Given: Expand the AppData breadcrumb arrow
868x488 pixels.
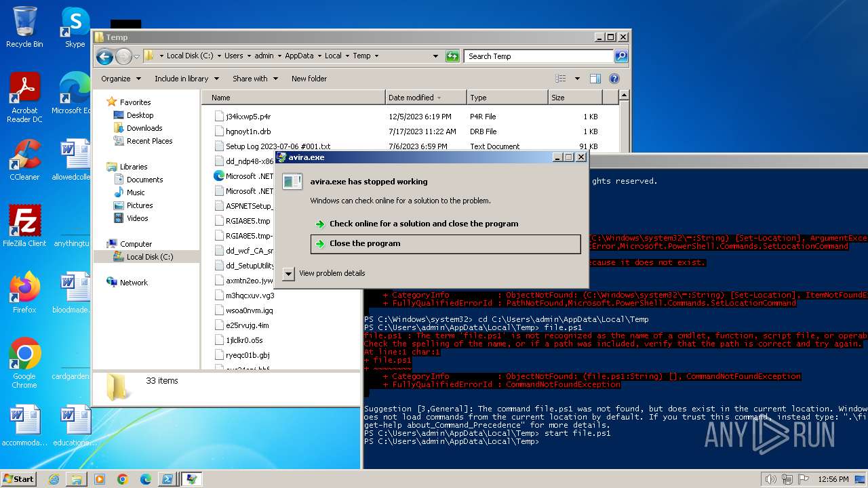Looking at the screenshot, I should coord(319,56).
